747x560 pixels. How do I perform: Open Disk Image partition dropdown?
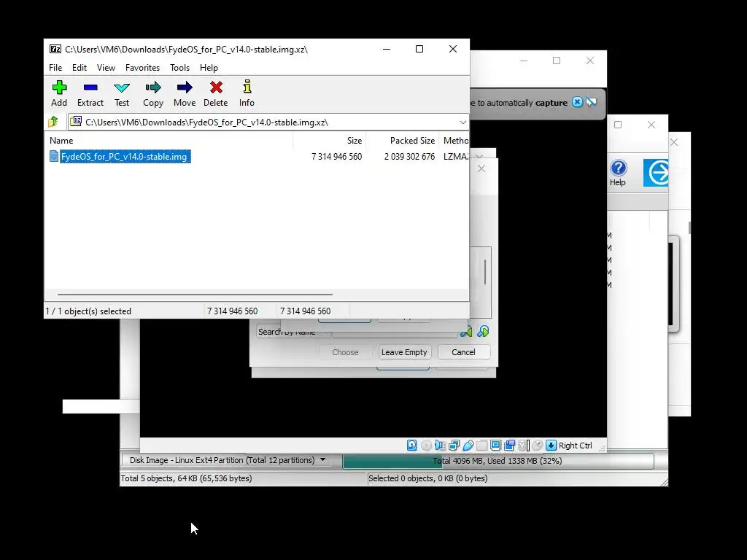coord(228,460)
